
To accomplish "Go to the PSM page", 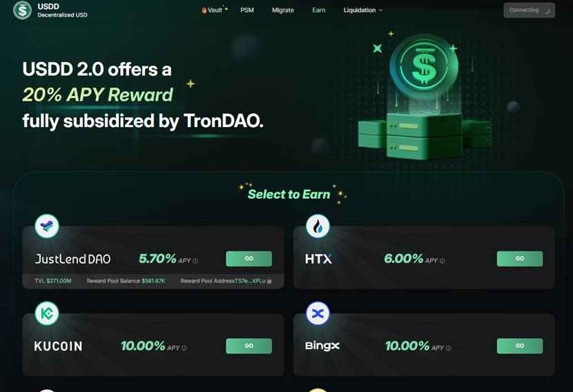I will (x=247, y=10).
